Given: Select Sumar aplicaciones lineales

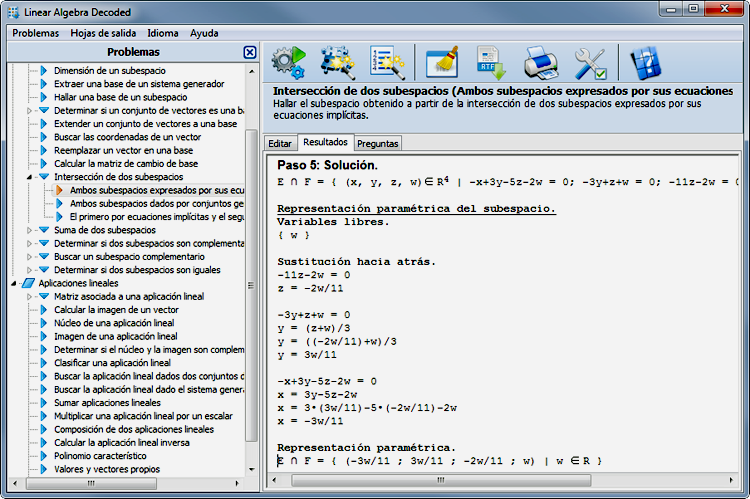Looking at the screenshot, I should (x=107, y=403).
